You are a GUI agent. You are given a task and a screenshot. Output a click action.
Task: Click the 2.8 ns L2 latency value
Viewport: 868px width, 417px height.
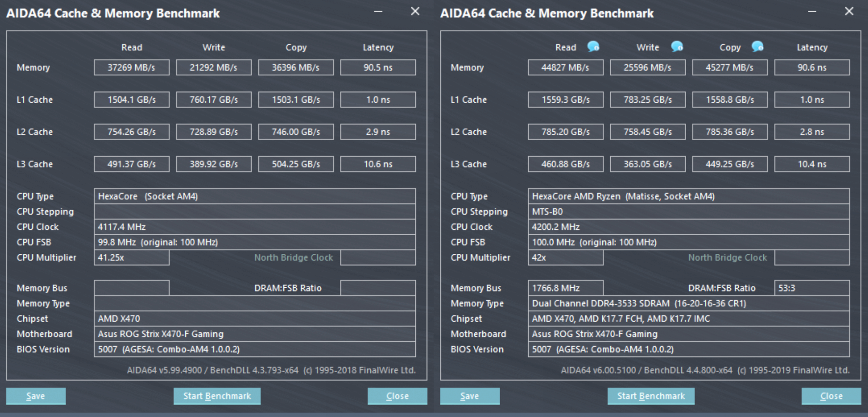[812, 132]
